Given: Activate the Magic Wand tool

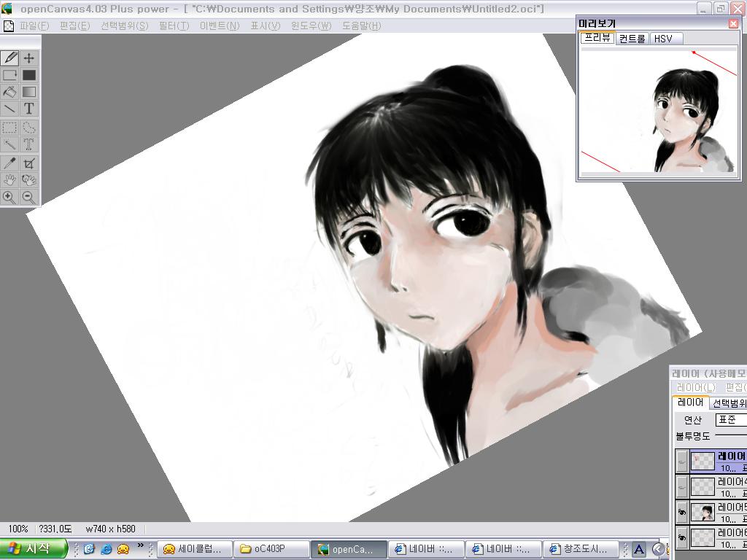Looking at the screenshot, I should (x=9, y=144).
